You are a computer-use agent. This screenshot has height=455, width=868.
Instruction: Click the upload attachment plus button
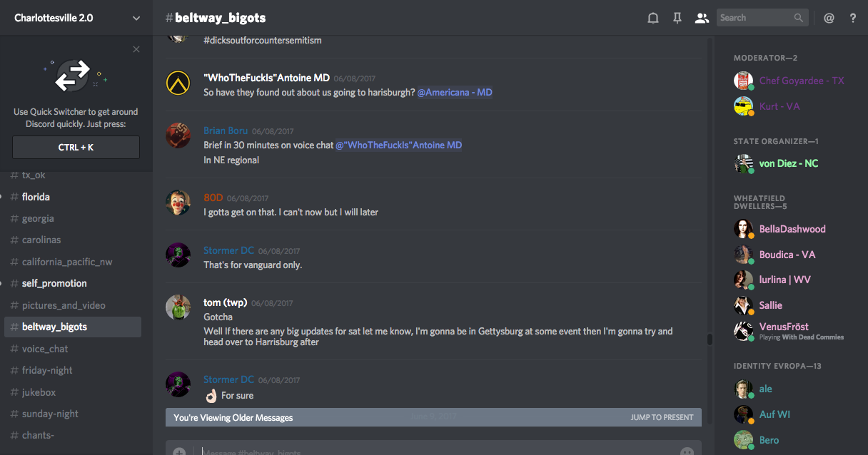179,451
